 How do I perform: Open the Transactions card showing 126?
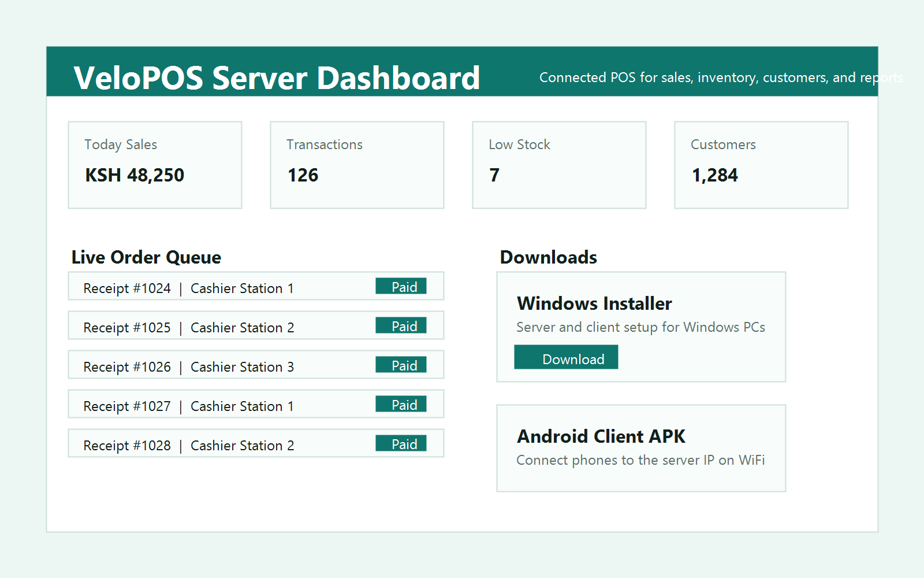pos(357,165)
